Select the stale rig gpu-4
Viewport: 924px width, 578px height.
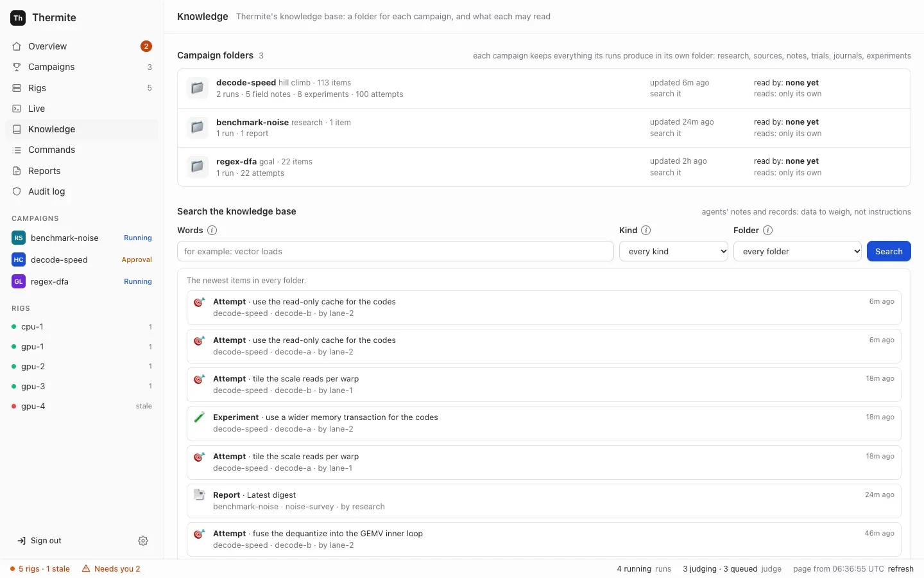coord(82,407)
